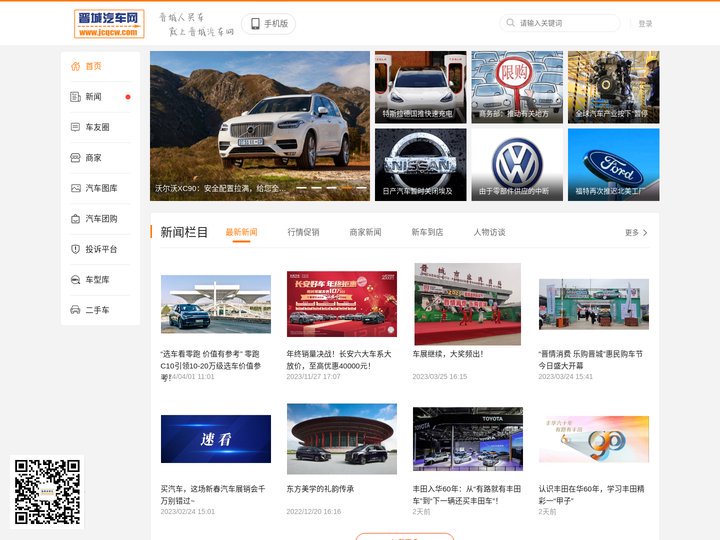Image resolution: width=720 pixels, height=540 pixels.
Task: Open 长安好车 red promo thumbnail
Action: tap(342, 304)
